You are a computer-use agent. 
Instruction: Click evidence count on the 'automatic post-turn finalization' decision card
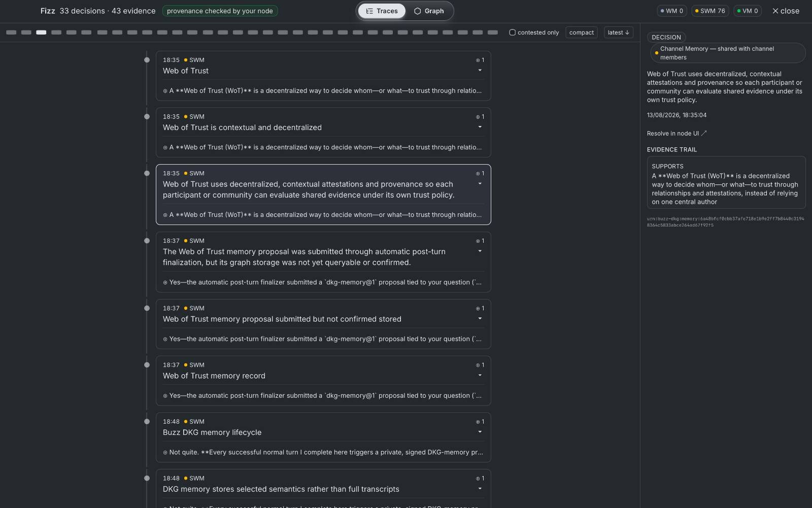tap(480, 241)
